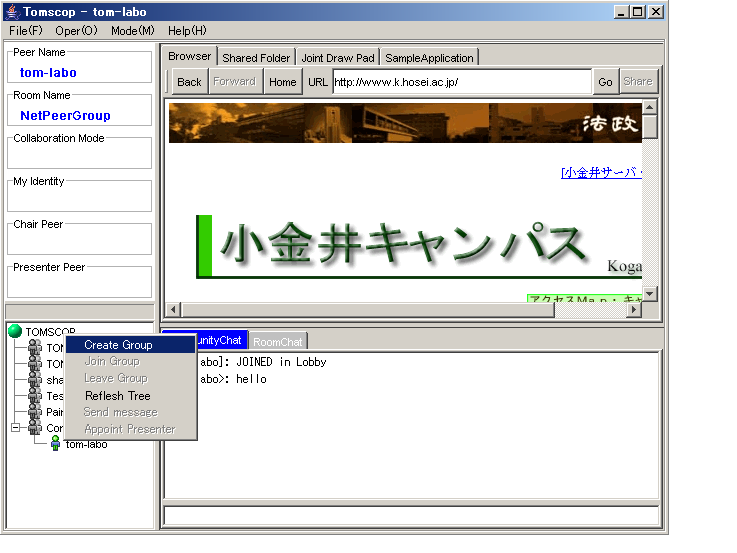Switch to the RoomChat tab
The height and width of the screenshot is (553, 737).
click(x=278, y=342)
